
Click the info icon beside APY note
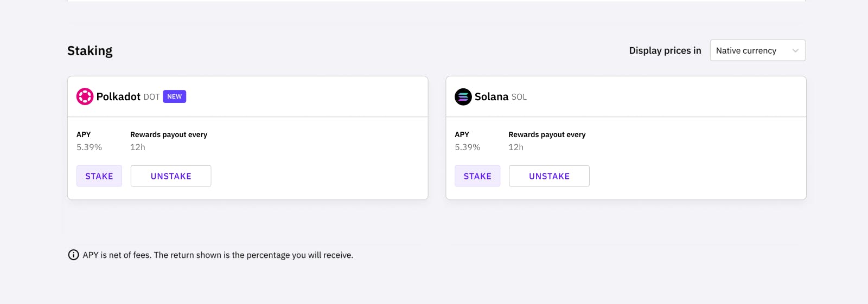pyautogui.click(x=73, y=255)
